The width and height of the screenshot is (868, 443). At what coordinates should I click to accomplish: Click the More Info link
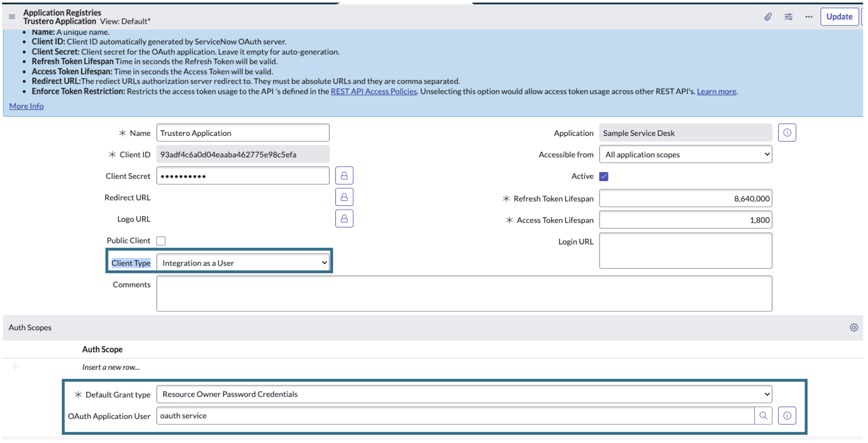[26, 106]
